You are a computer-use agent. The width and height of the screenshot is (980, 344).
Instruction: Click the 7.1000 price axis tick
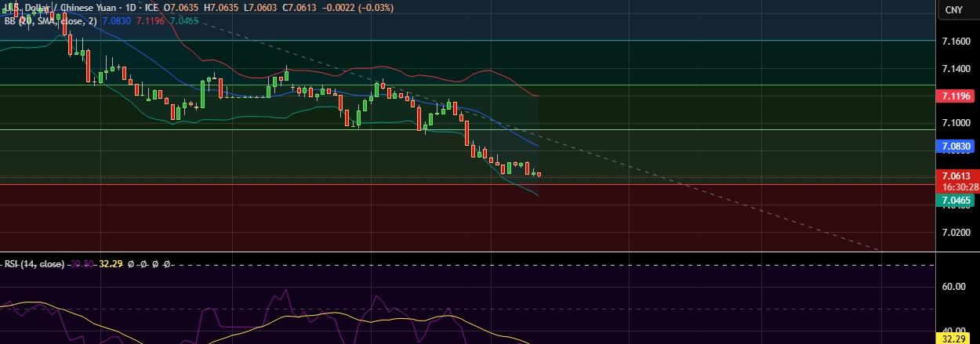tap(956, 123)
